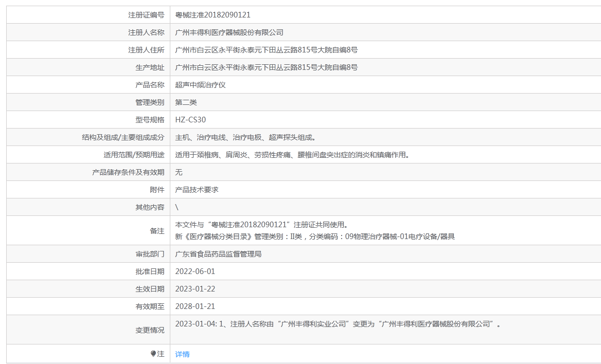Screen dimensions: 601x364
Task: Click the 备注 label
Action: (x=157, y=231)
